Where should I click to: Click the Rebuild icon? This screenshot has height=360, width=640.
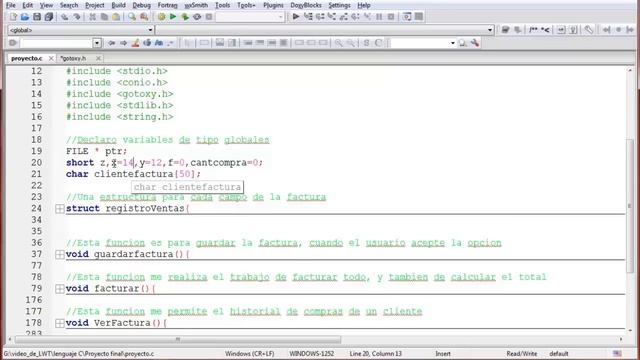click(x=197, y=17)
